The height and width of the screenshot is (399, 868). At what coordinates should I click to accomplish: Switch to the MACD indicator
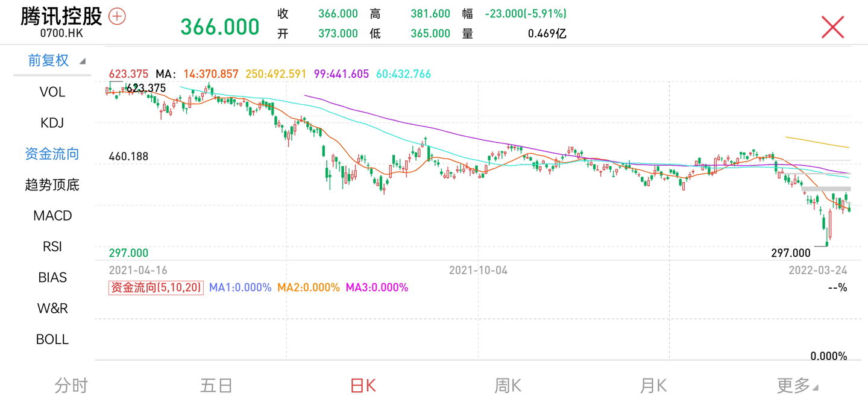pyautogui.click(x=52, y=215)
